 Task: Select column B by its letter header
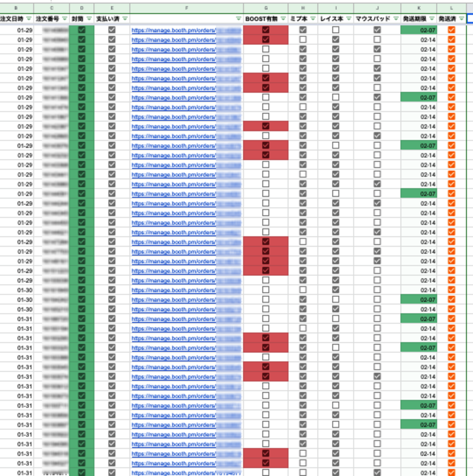[16, 8]
